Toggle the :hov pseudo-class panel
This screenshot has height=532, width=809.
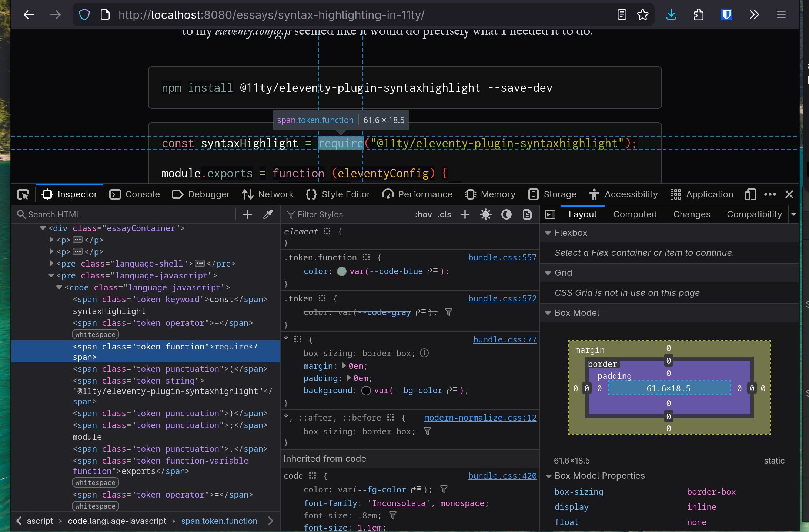(x=422, y=214)
